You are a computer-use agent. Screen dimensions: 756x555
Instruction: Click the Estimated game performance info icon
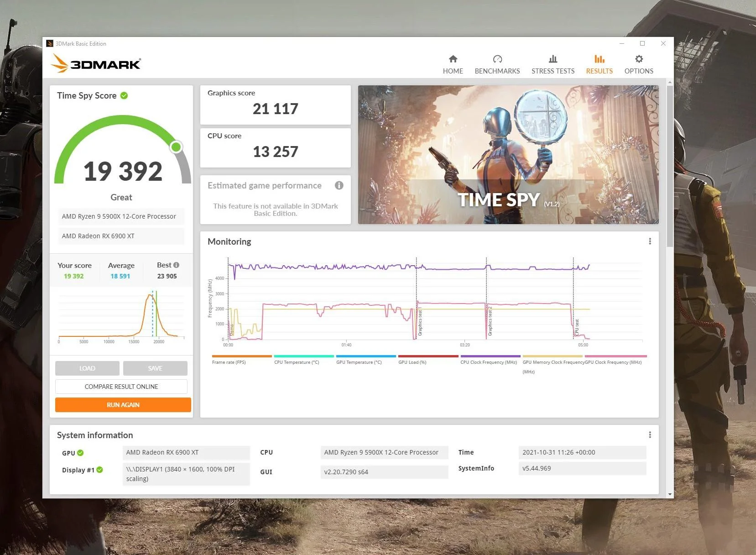(x=339, y=185)
